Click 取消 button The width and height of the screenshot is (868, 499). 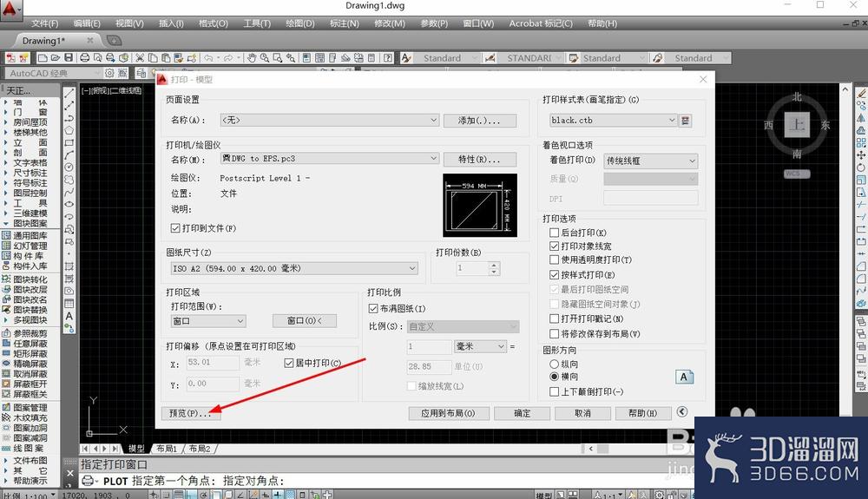583,413
